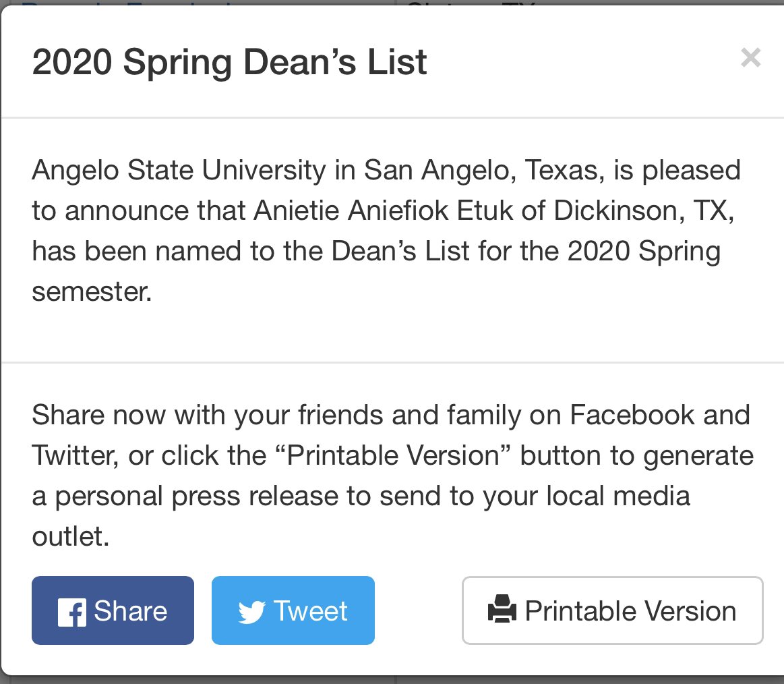Click the Angelo State University announcement paragraph
This screenshot has height=684, width=784.
[386, 231]
